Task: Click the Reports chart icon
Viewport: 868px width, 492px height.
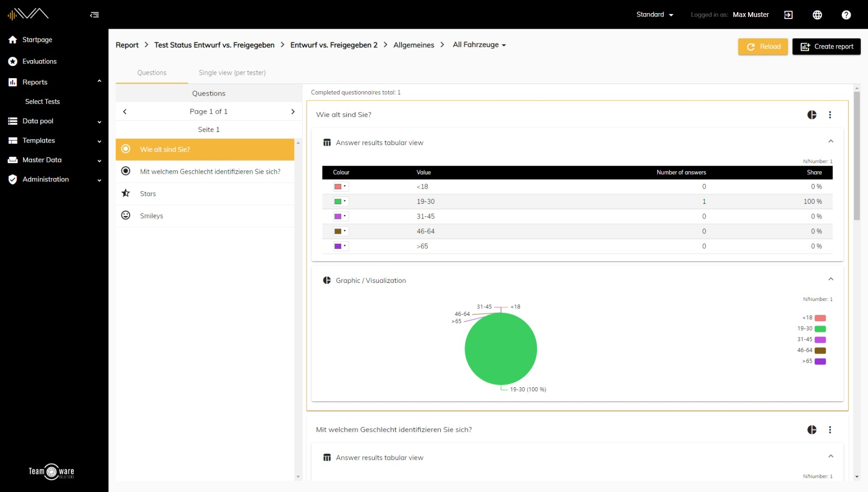Action: (x=13, y=82)
